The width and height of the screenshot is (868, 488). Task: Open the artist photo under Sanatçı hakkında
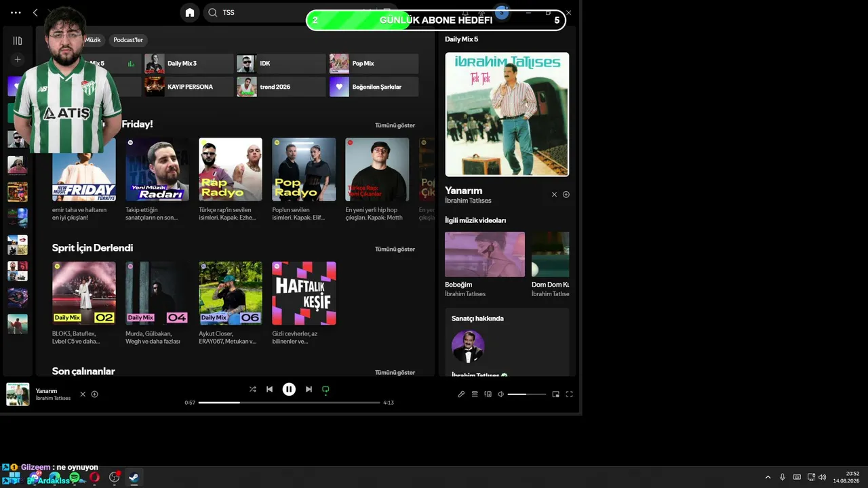468,347
